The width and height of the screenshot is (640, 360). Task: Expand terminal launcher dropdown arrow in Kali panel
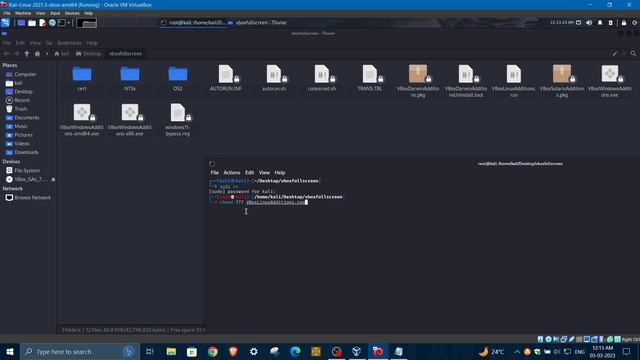pyautogui.click(x=69, y=23)
